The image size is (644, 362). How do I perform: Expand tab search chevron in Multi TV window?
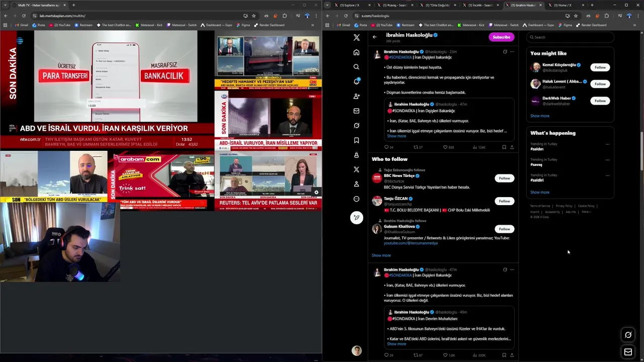6,5
